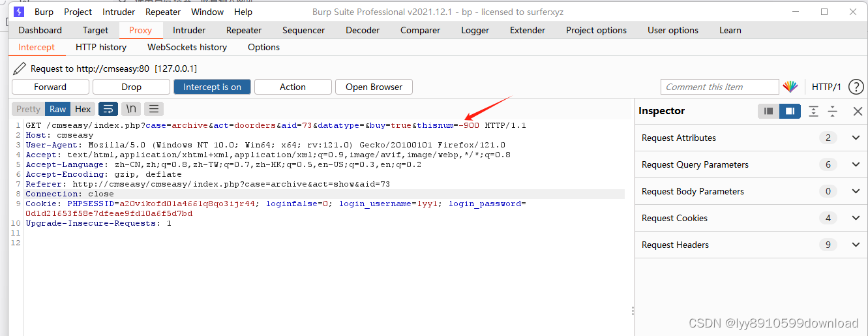Switch to the Target tab

[x=96, y=30]
